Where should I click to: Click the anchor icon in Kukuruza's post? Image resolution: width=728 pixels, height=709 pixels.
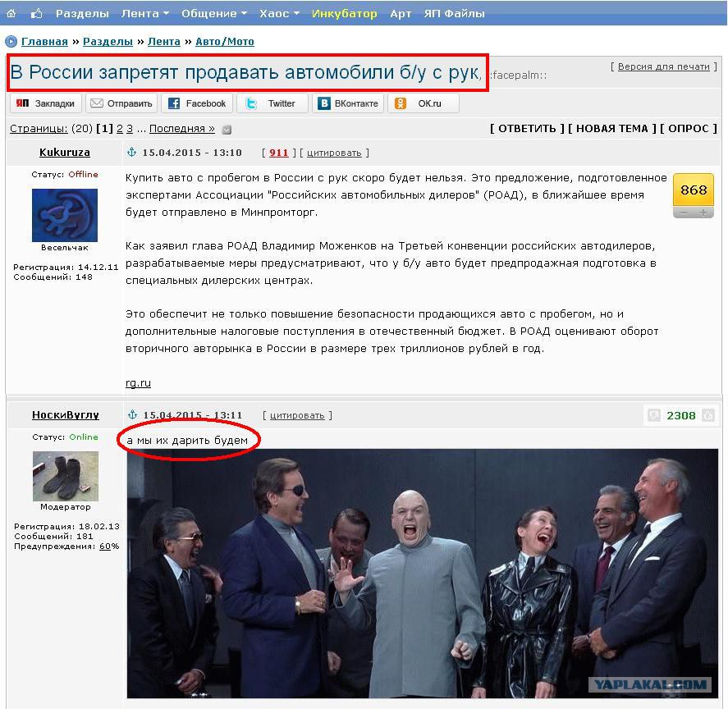pyautogui.click(x=132, y=152)
